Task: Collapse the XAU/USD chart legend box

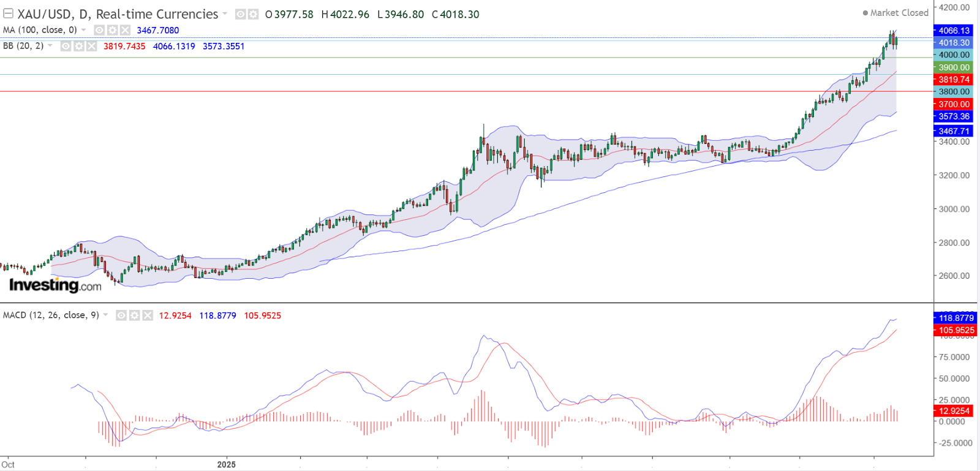Action: pos(8,13)
